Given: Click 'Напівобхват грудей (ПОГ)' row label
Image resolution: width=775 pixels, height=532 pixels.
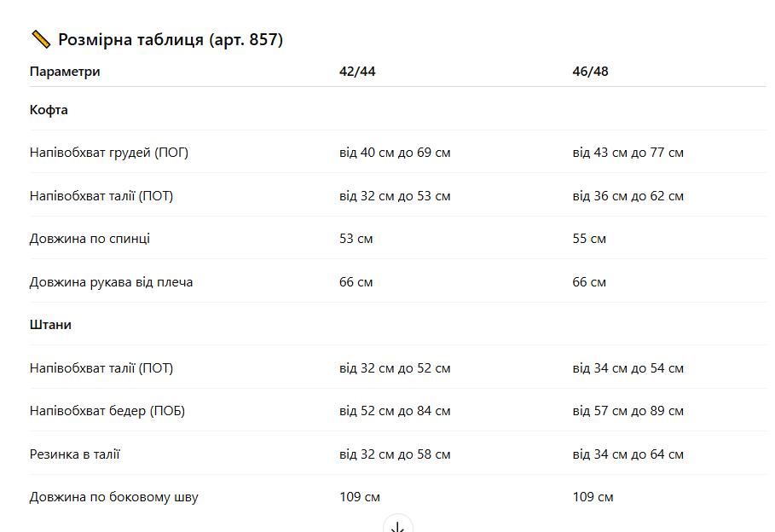Looking at the screenshot, I should click(x=109, y=153).
